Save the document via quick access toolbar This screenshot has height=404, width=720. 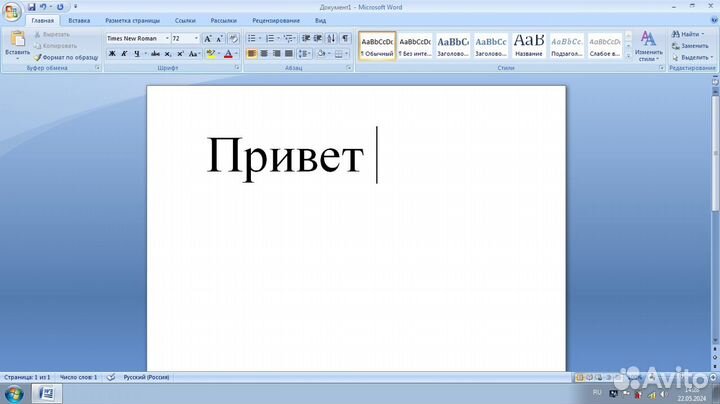point(32,7)
